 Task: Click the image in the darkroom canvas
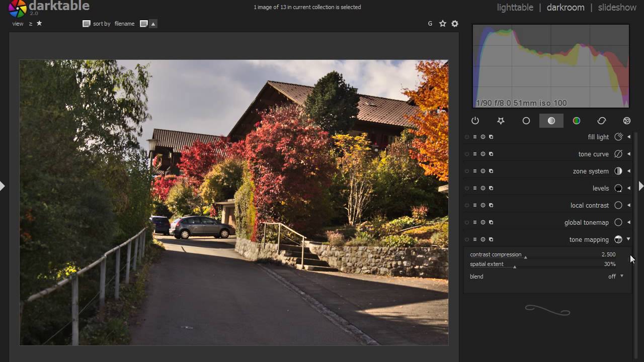234,203
